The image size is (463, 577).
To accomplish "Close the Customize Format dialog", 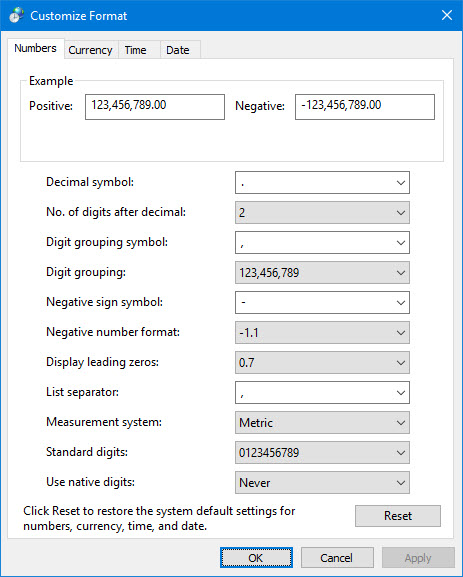I will [x=447, y=15].
